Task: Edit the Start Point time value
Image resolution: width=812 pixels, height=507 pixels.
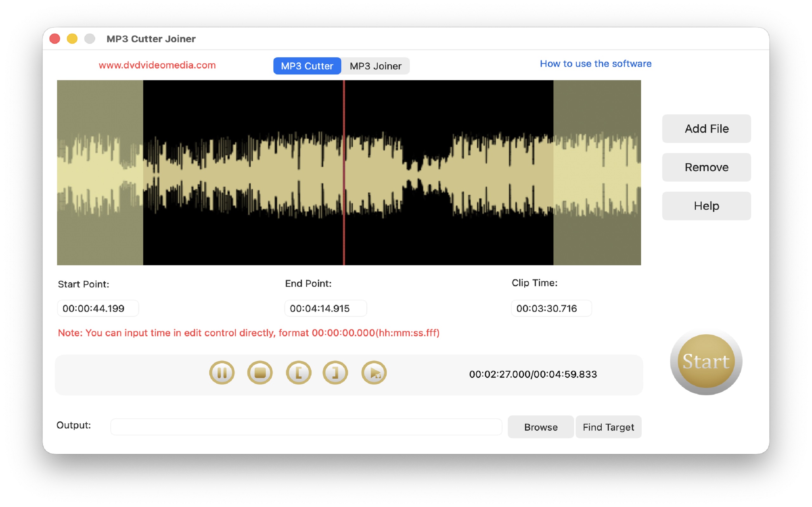Action: pyautogui.click(x=97, y=308)
